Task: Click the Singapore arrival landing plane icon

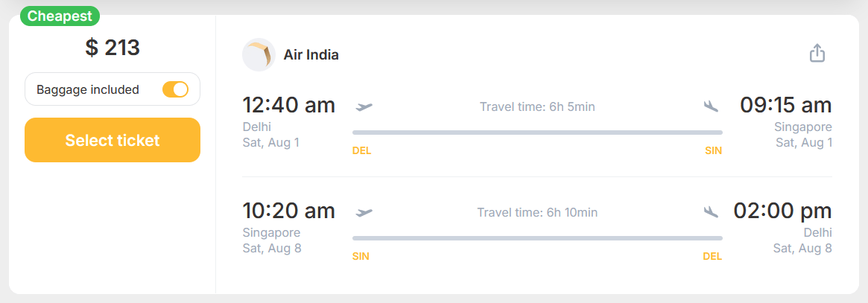Action: [711, 106]
